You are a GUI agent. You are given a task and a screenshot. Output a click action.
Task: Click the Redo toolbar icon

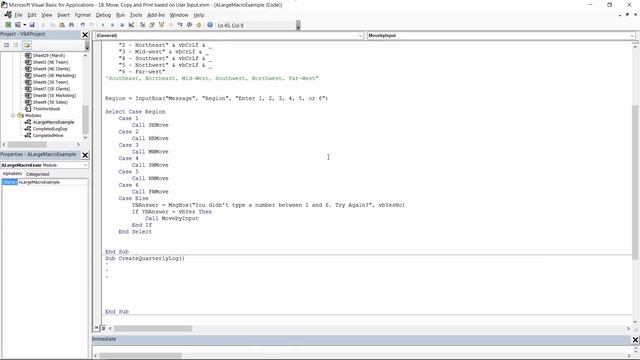[92, 25]
